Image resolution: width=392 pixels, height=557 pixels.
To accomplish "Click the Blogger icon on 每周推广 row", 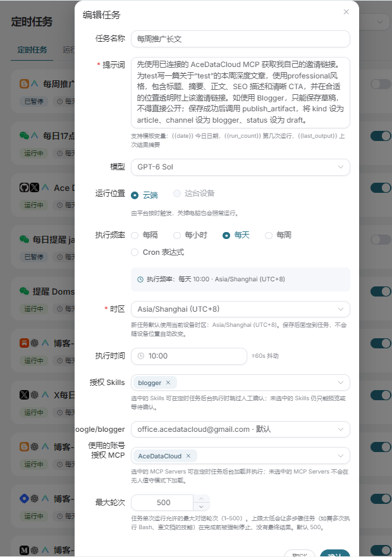I will point(24,84).
